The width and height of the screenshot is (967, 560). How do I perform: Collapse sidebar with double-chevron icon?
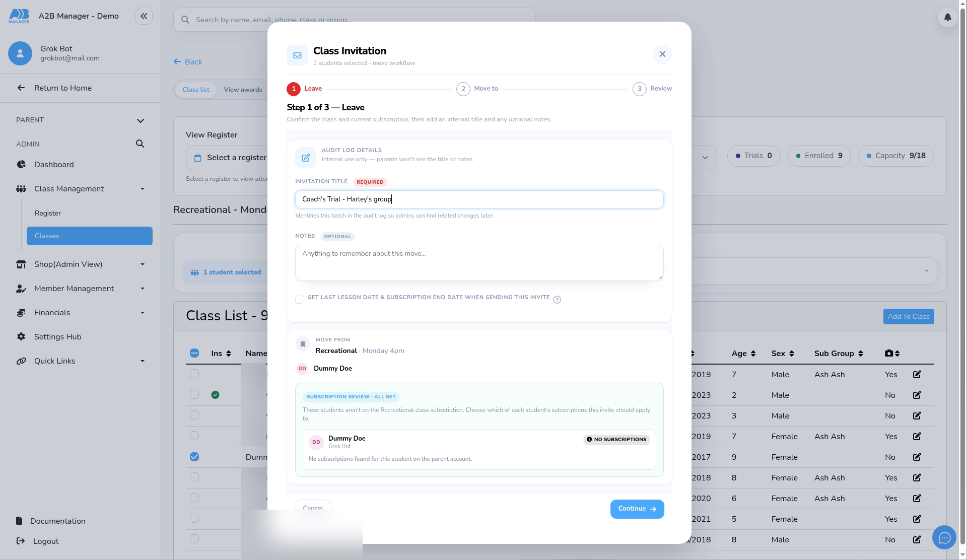click(144, 16)
